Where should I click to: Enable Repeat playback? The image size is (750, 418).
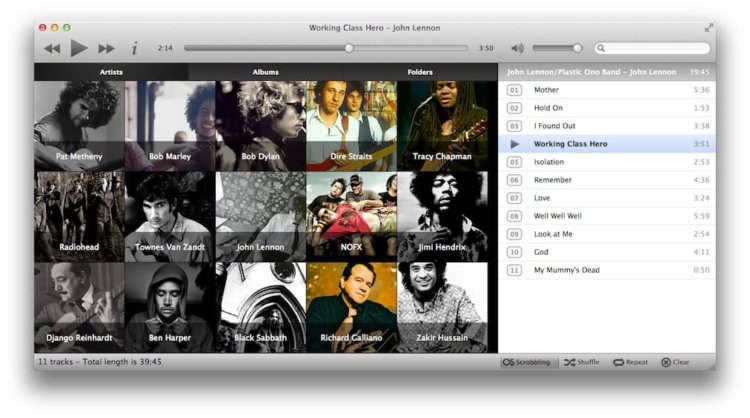(x=630, y=362)
